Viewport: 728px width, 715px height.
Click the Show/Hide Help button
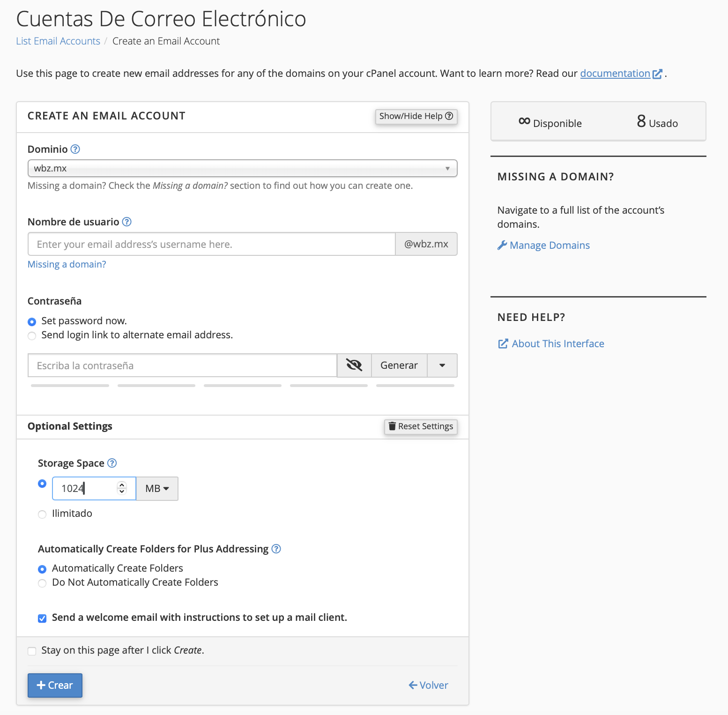pyautogui.click(x=416, y=116)
